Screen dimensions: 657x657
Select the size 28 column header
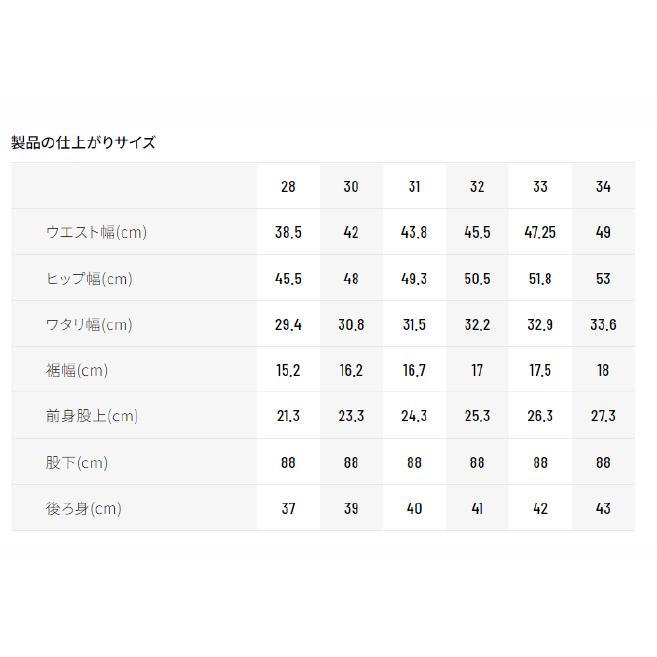tap(288, 186)
